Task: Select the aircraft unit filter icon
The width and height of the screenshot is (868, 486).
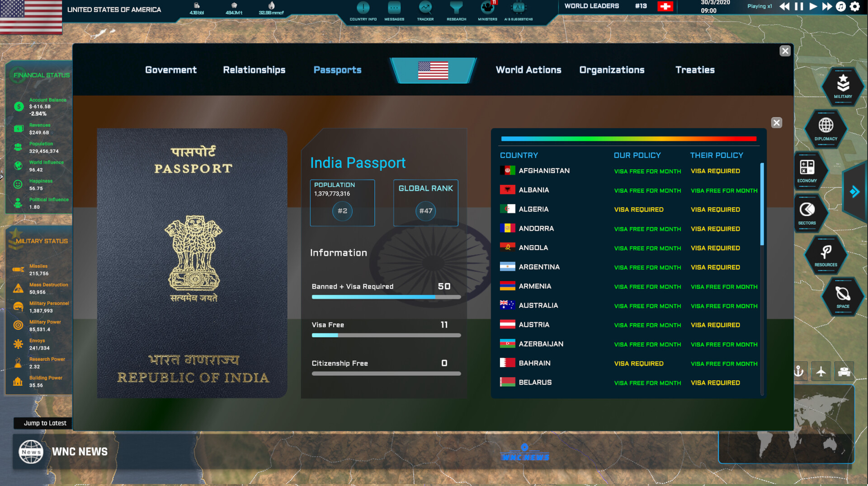Action: click(821, 372)
